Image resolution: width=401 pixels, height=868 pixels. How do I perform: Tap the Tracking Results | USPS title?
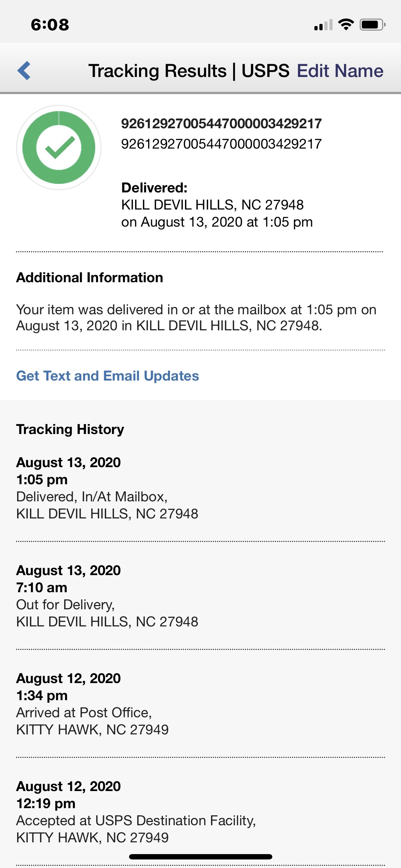tap(189, 71)
